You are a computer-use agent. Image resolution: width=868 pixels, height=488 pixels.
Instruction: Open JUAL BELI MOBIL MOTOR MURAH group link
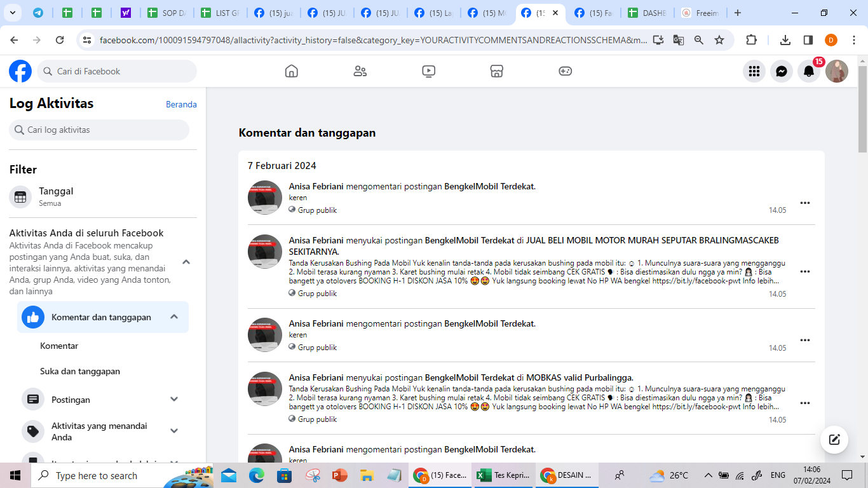[534, 246]
